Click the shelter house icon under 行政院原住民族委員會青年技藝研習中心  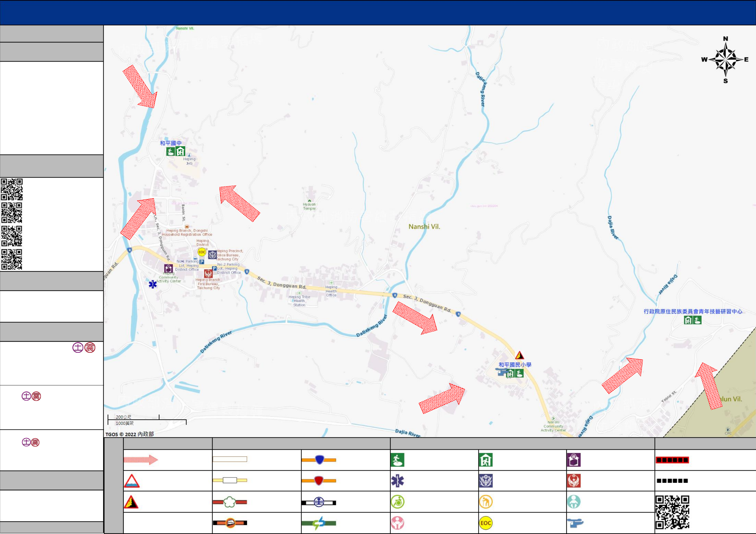click(688, 320)
